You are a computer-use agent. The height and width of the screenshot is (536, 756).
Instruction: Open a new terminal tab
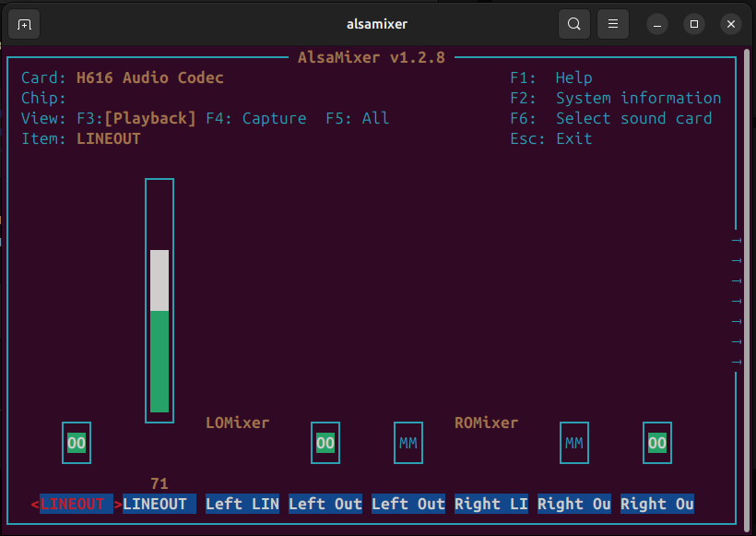pyautogui.click(x=24, y=24)
